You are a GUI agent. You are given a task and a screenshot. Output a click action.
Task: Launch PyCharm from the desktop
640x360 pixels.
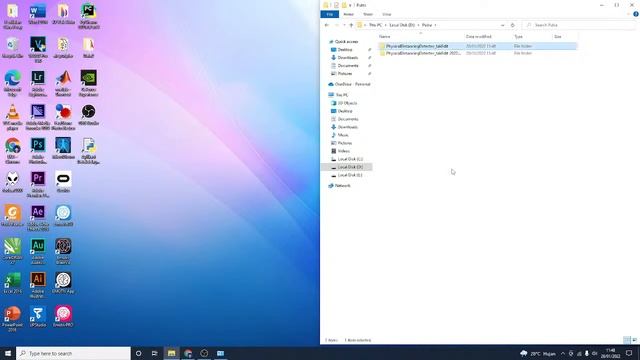click(x=89, y=16)
